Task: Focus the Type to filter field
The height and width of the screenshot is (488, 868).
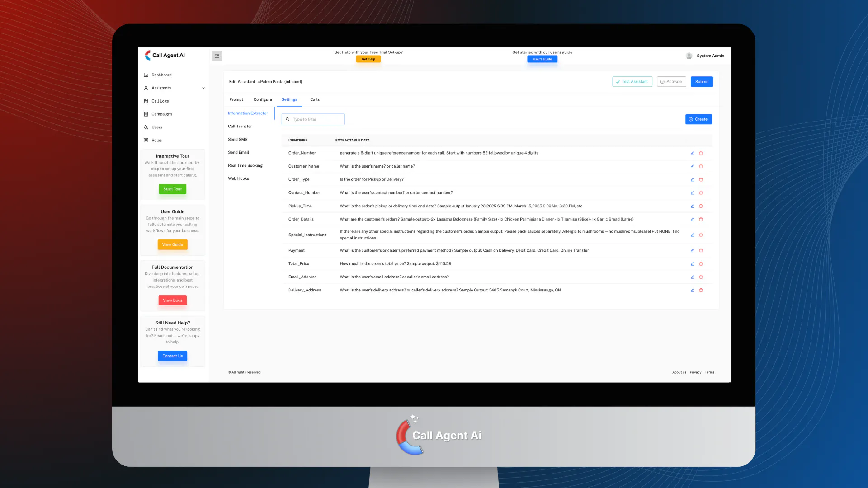Action: point(313,119)
